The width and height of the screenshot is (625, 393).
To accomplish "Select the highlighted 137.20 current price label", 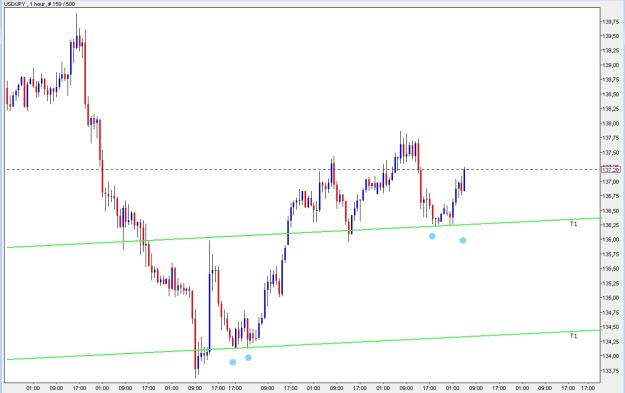I will tap(611, 170).
